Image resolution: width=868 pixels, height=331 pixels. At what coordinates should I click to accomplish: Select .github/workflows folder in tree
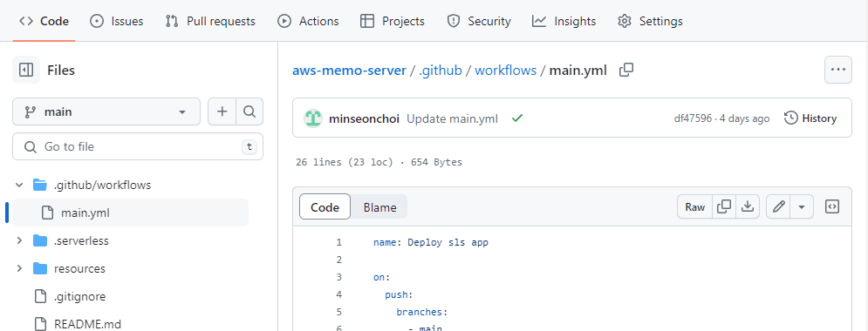coord(102,185)
